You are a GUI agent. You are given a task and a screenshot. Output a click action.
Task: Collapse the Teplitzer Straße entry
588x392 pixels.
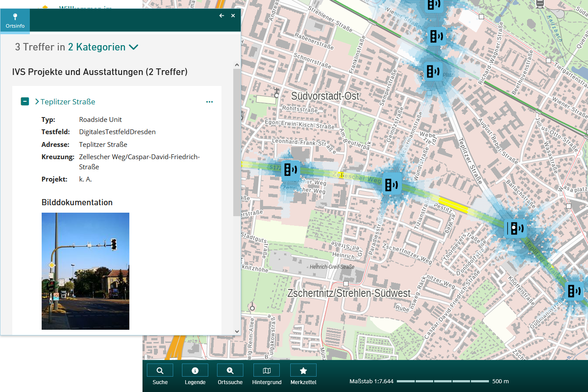(x=25, y=102)
